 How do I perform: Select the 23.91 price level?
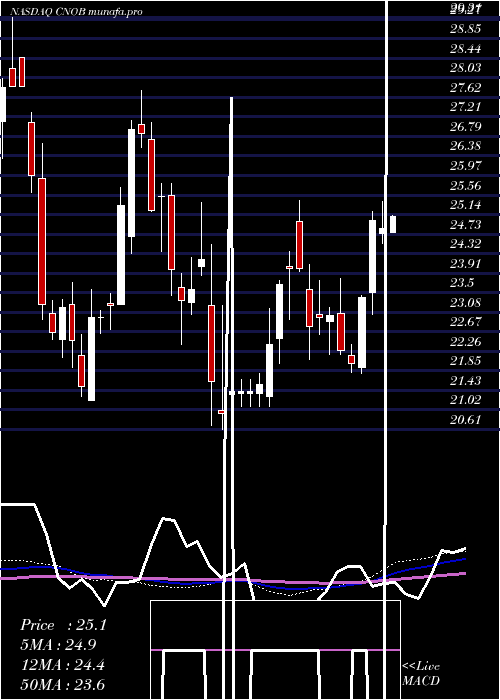466,263
